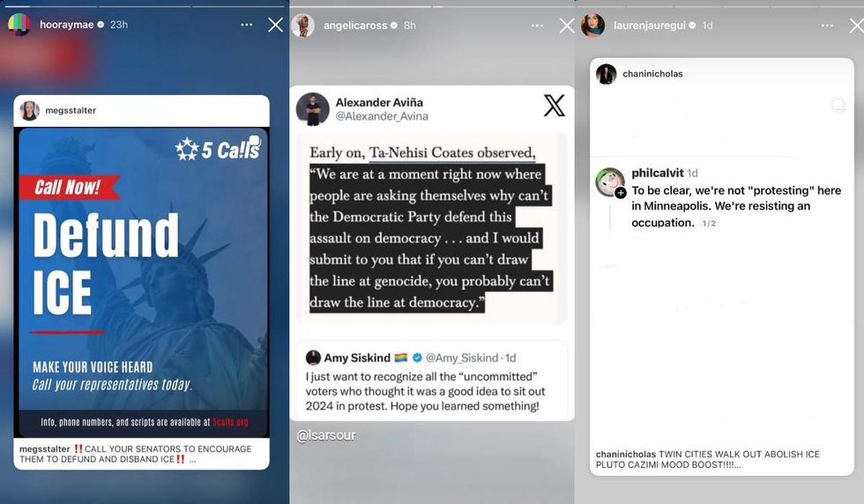Click philcalvit thread 1/2 indicator

[x=709, y=223]
